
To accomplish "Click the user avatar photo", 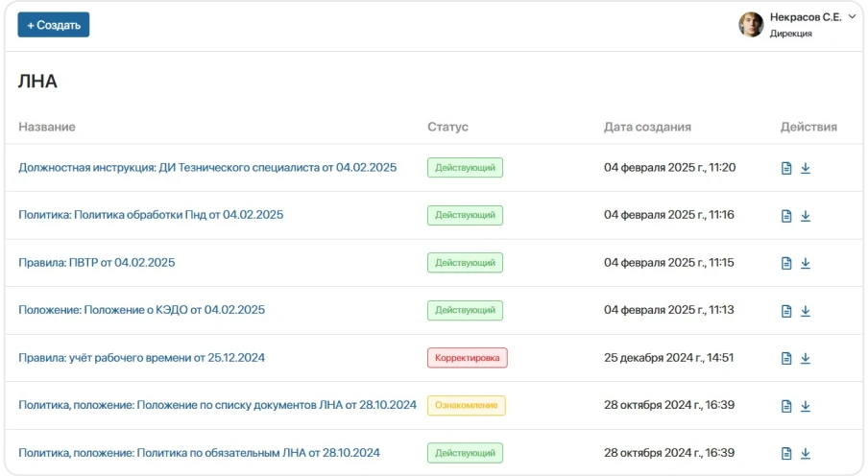I will click(x=751, y=25).
